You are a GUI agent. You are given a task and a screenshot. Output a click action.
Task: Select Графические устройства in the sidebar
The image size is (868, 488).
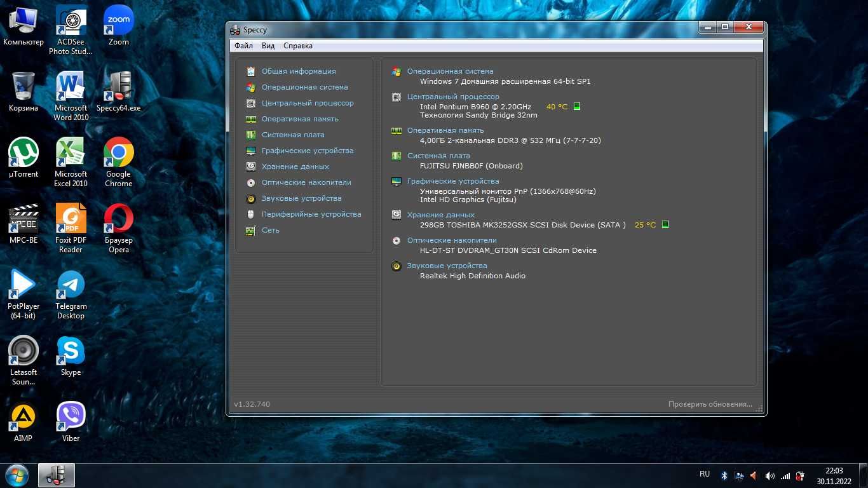308,151
